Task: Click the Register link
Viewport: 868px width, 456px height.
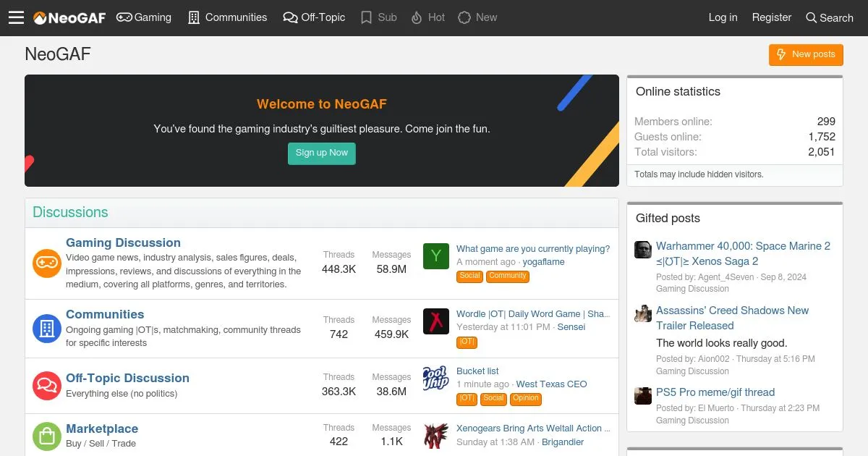Action: 772,17
